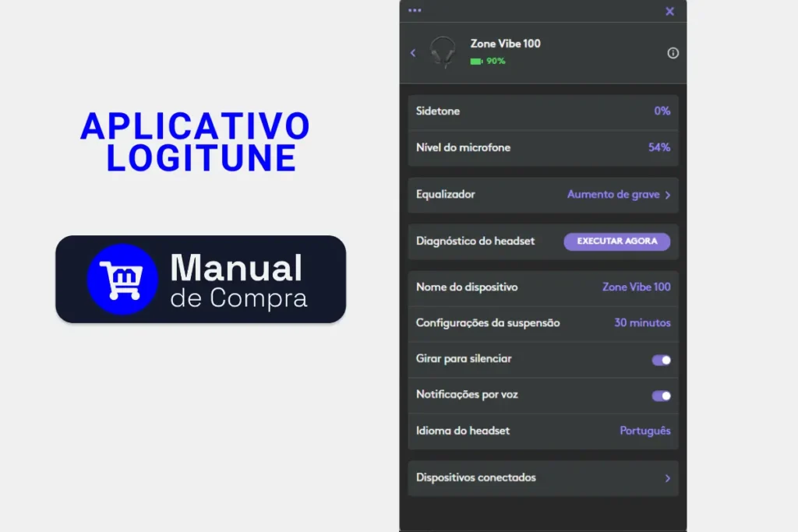Go back using the left chevron
Image resolution: width=798 pixels, height=532 pixels.
tap(413, 53)
